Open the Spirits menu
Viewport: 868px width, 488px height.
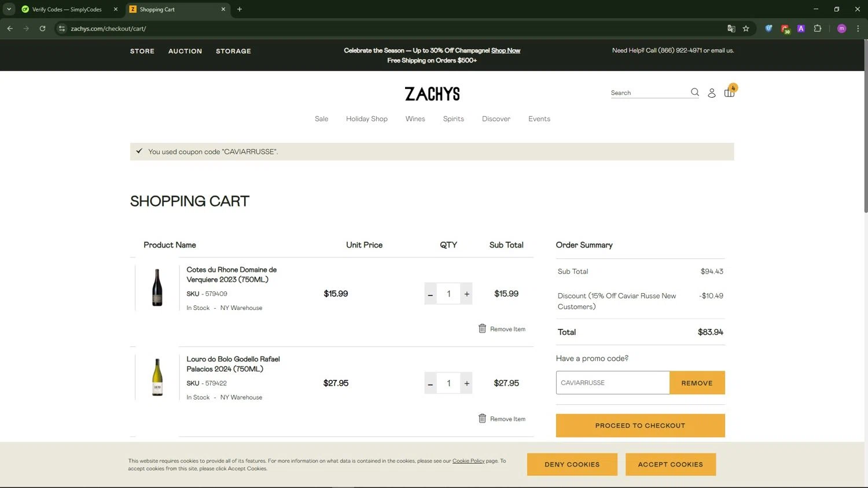[453, 119]
